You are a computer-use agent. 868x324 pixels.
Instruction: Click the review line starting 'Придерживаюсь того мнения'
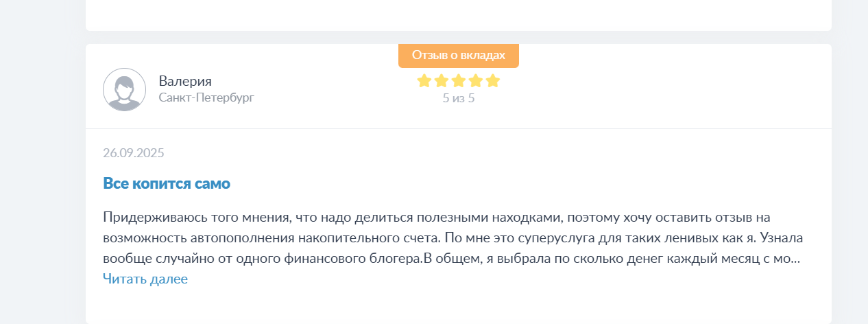click(x=437, y=218)
